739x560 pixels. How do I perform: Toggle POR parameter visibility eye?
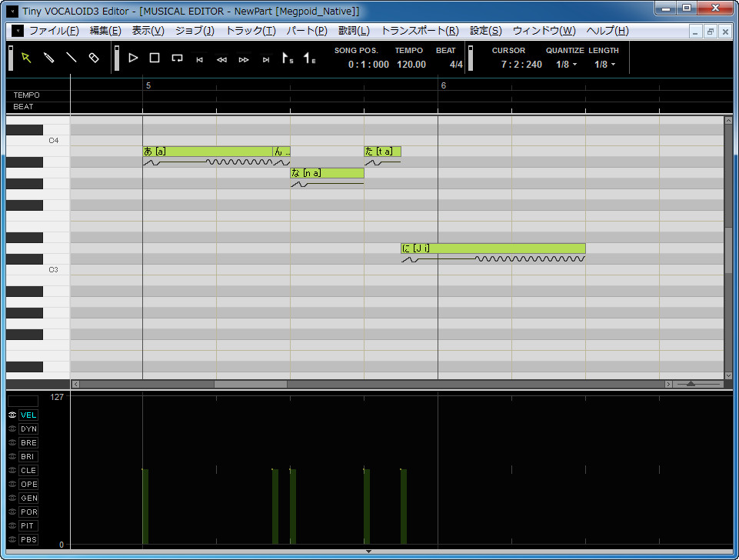pos(12,512)
